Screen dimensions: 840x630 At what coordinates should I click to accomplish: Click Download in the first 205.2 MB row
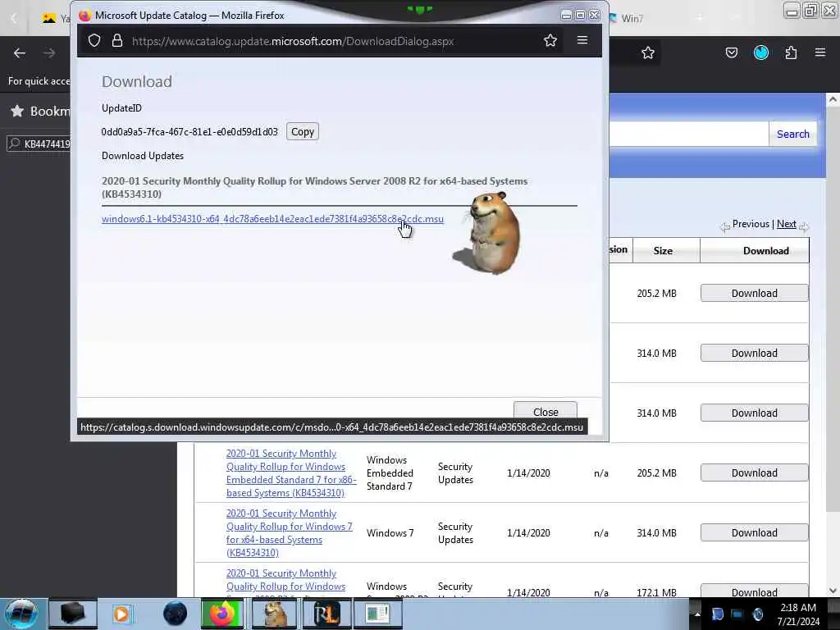[x=755, y=293]
